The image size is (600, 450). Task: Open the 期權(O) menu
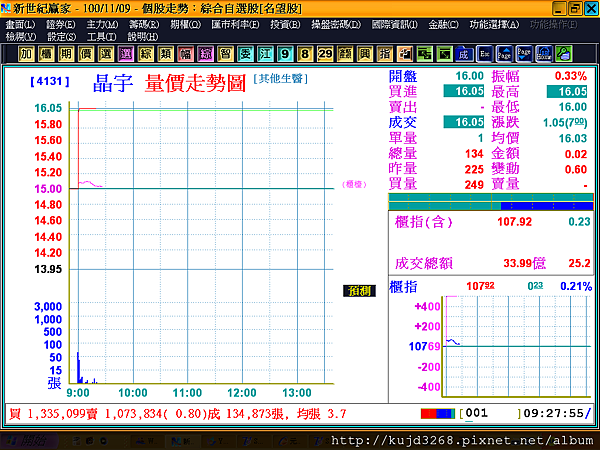point(186,25)
